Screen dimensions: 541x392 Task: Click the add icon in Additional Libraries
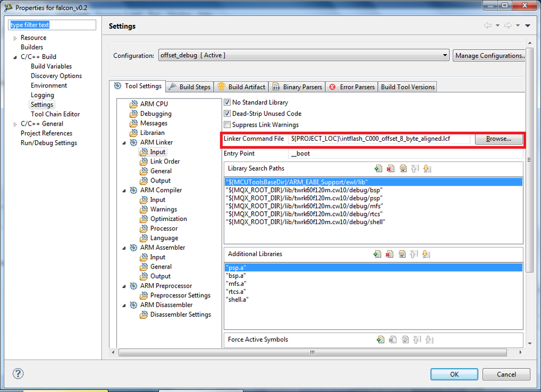tap(377, 254)
